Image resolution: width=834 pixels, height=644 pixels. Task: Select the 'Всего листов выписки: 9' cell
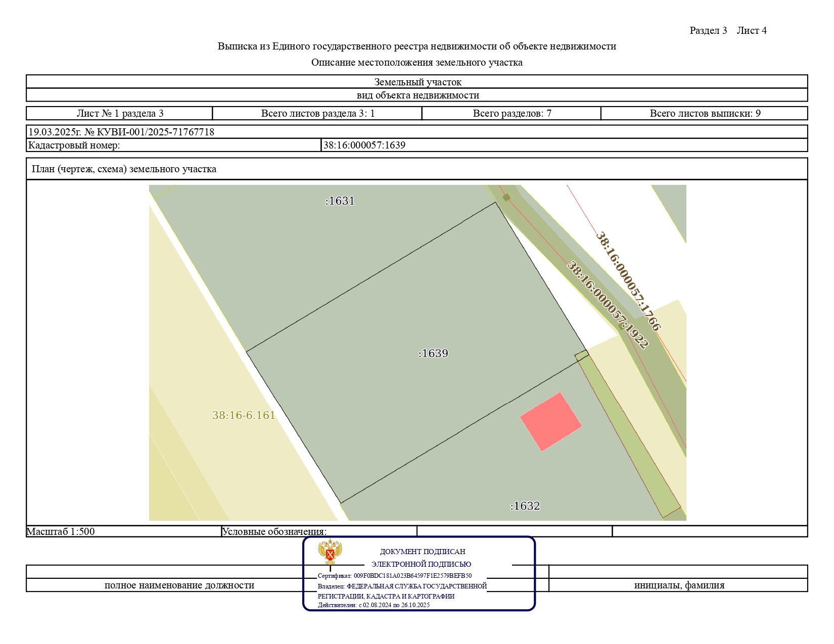click(x=705, y=114)
